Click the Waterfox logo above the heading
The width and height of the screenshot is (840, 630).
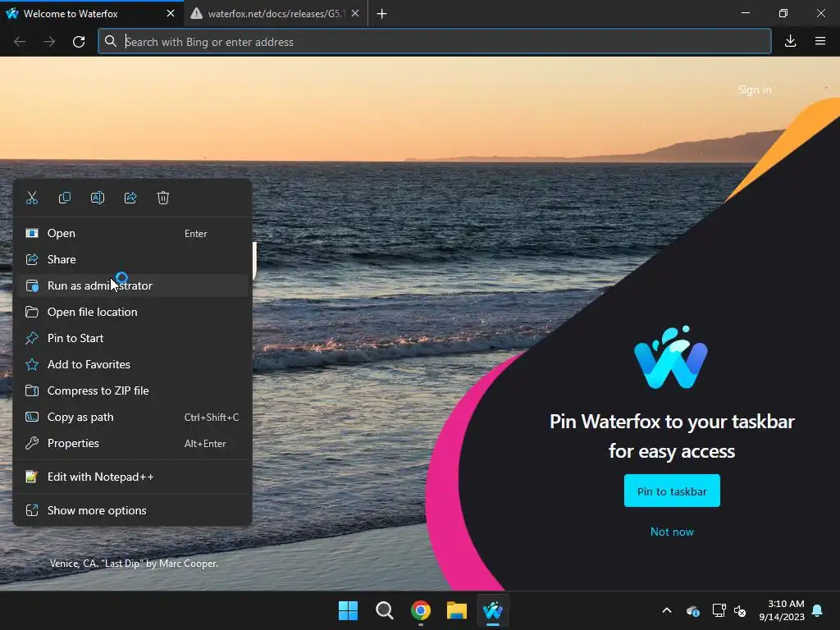[x=671, y=357]
